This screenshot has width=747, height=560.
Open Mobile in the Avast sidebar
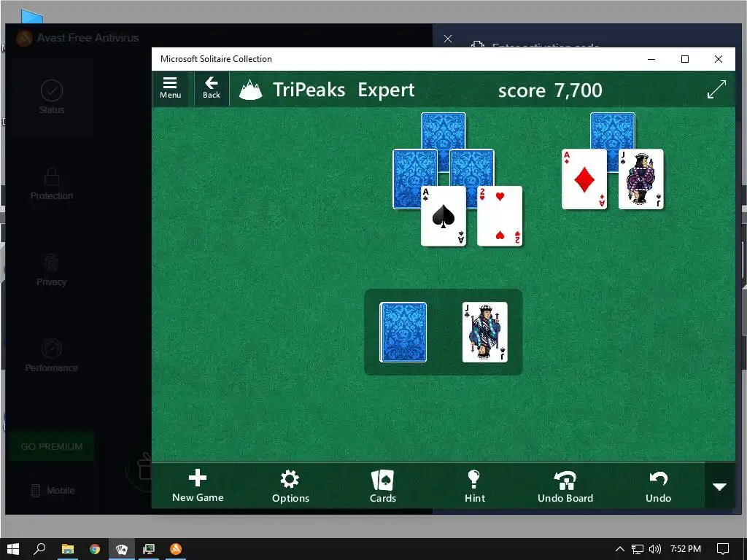pyautogui.click(x=53, y=490)
